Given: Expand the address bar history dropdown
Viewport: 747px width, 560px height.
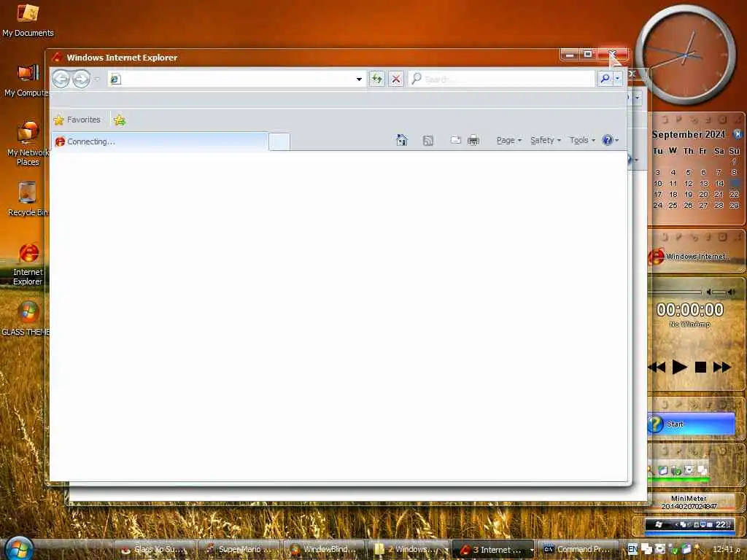Looking at the screenshot, I should 359,79.
